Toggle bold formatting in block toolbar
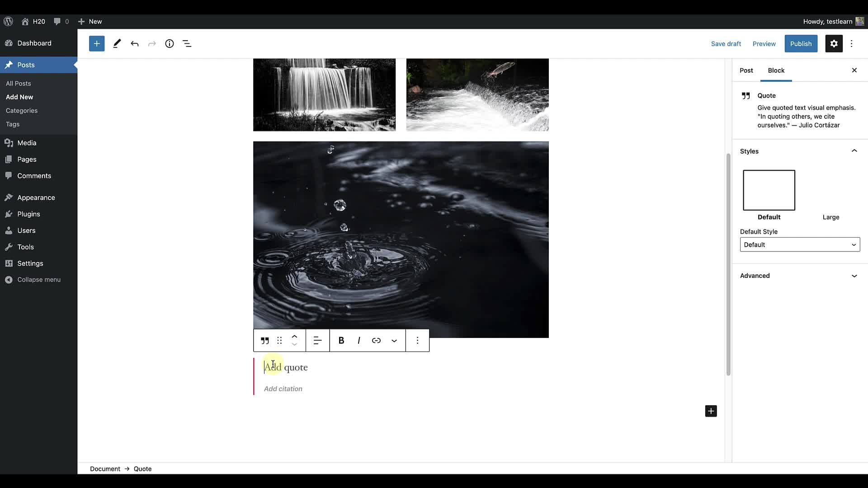Viewport: 868px width, 488px height. tap(341, 341)
